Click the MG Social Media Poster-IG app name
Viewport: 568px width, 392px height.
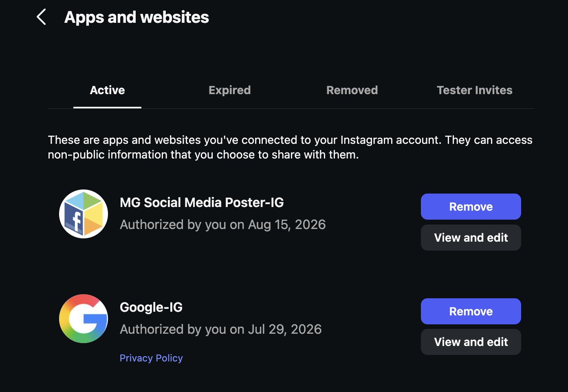click(202, 203)
